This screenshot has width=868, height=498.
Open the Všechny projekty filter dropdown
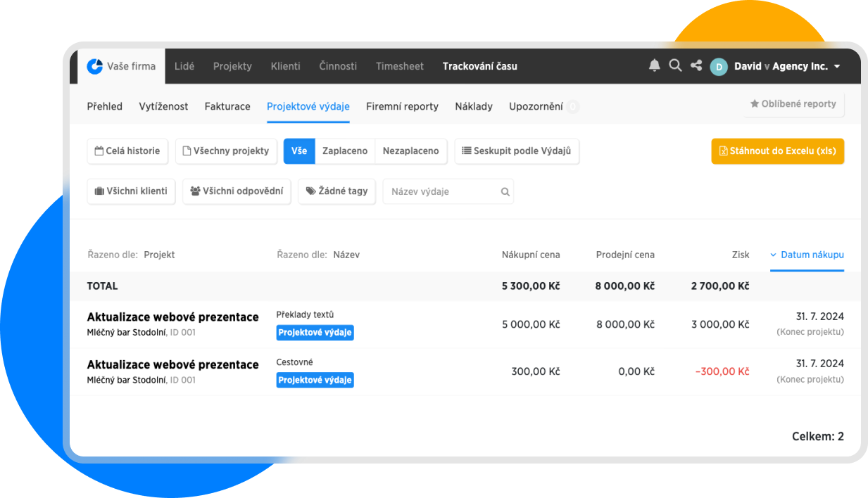[225, 151]
